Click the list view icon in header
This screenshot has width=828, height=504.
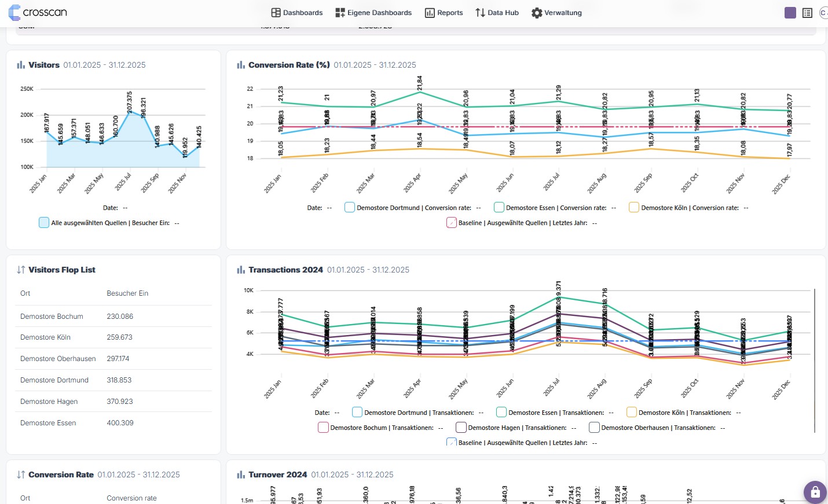point(807,13)
